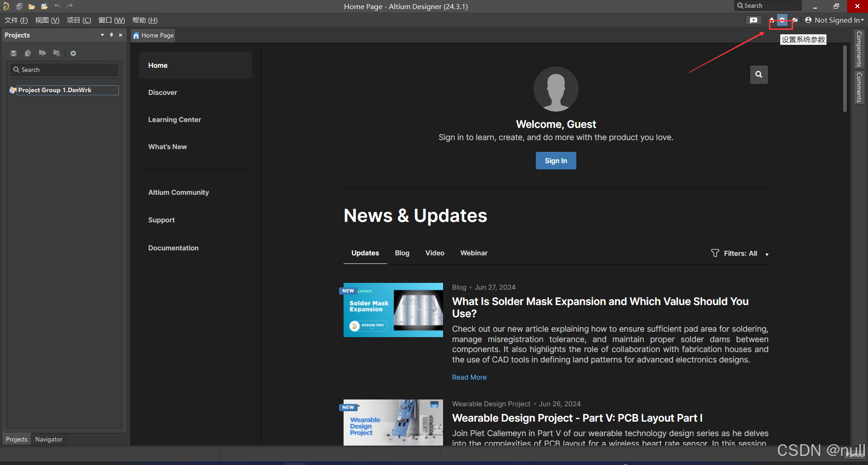Open the Not Signed In account dropdown
Screen dimensions: 868x465
[839, 20]
